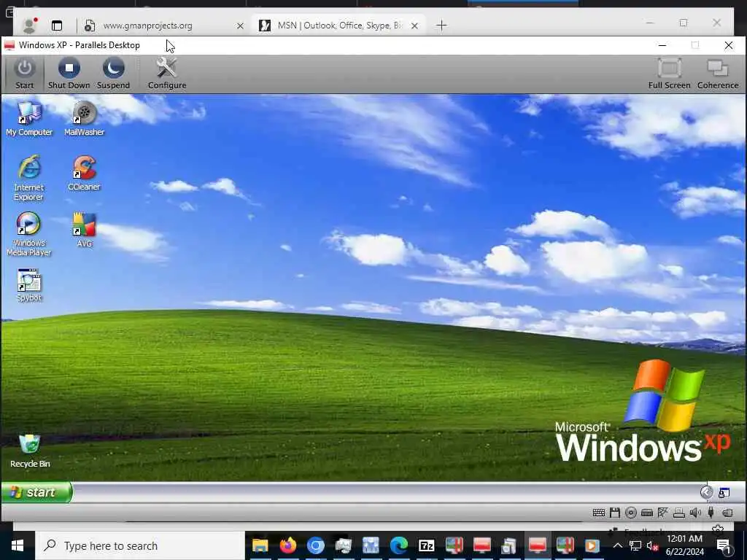Click the sound speaker icon in Parallels status bar
This screenshot has width=747, height=560.
point(695,513)
